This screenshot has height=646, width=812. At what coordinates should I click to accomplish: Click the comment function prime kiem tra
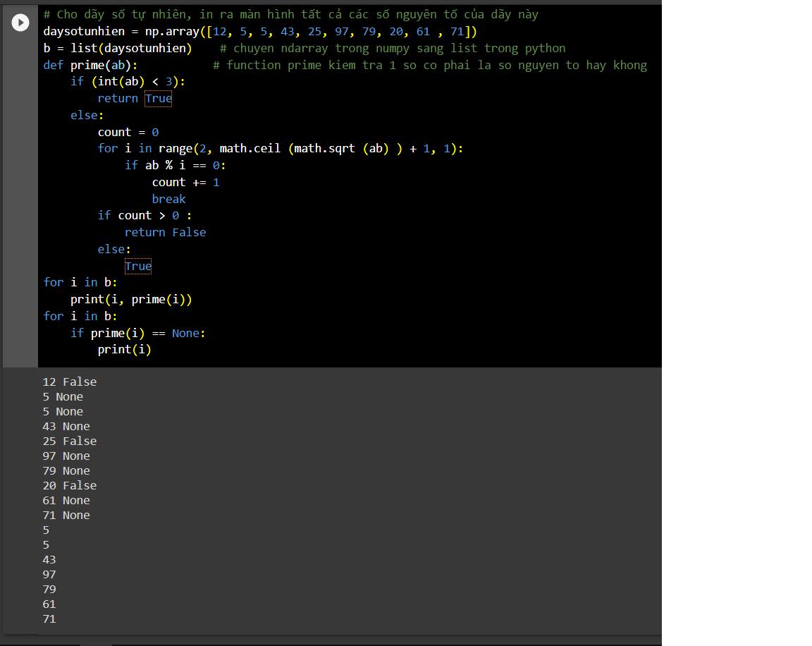[x=430, y=66]
